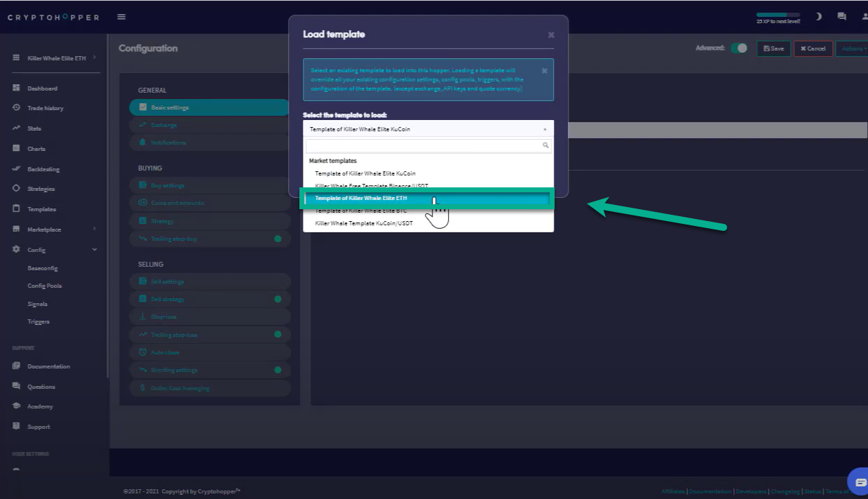Click the Save button
Viewport: 868px width, 499px height.
pos(773,48)
